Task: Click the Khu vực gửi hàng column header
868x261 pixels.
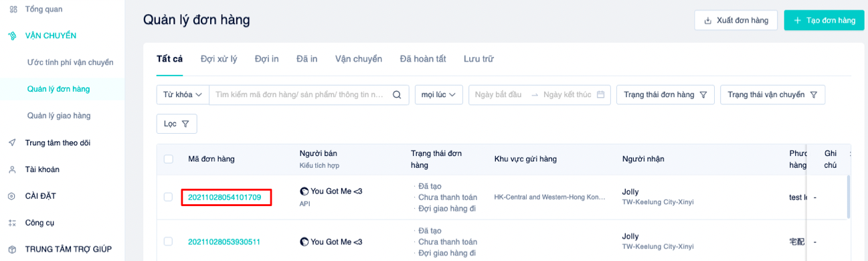Action: (x=525, y=159)
